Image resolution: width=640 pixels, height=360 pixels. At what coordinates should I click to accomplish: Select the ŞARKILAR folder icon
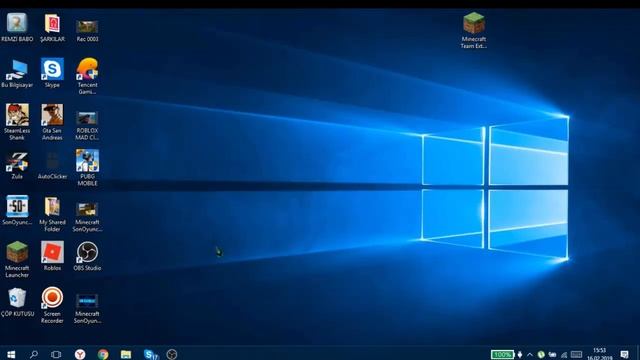(52, 27)
